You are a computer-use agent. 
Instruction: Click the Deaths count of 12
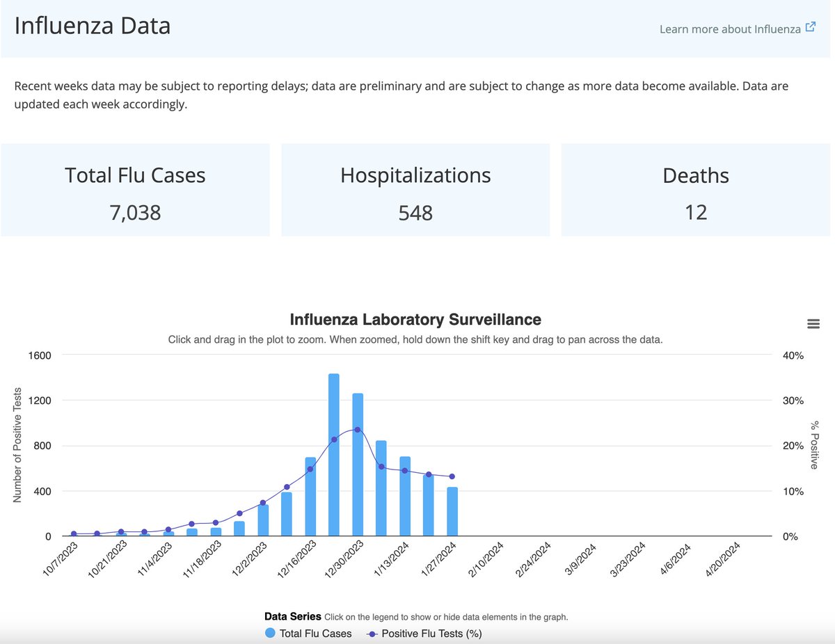[695, 213]
